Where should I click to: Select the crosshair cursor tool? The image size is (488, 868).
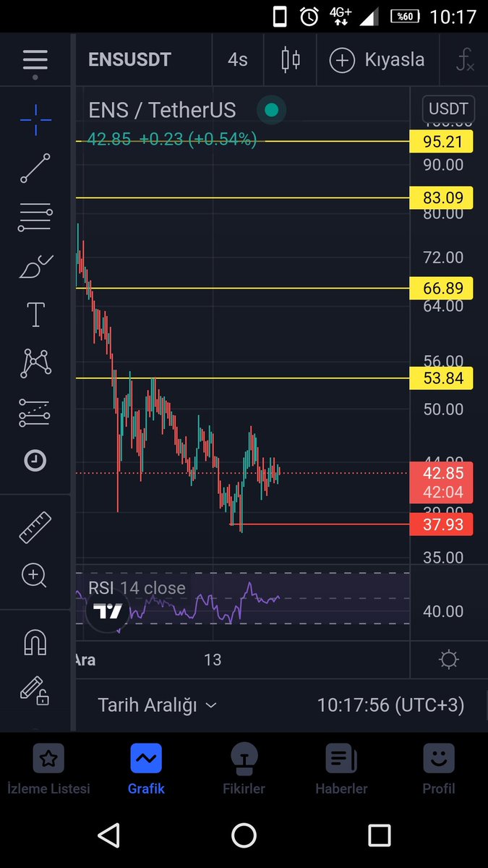click(35, 120)
